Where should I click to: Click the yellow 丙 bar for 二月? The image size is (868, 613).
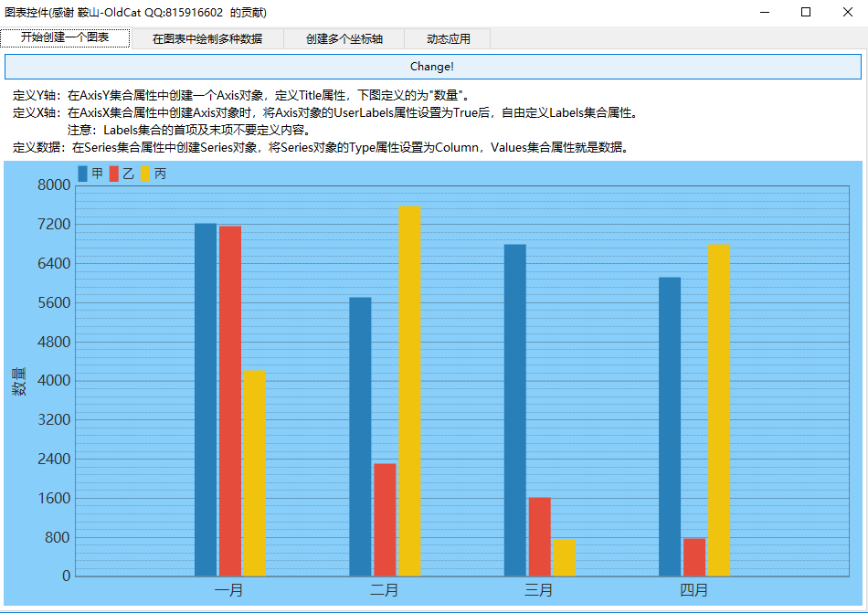[409, 391]
